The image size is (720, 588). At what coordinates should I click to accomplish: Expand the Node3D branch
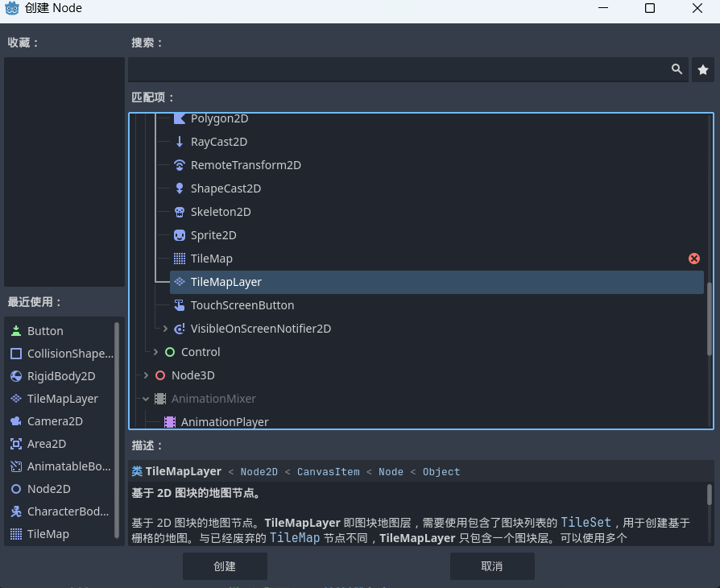[x=146, y=375]
